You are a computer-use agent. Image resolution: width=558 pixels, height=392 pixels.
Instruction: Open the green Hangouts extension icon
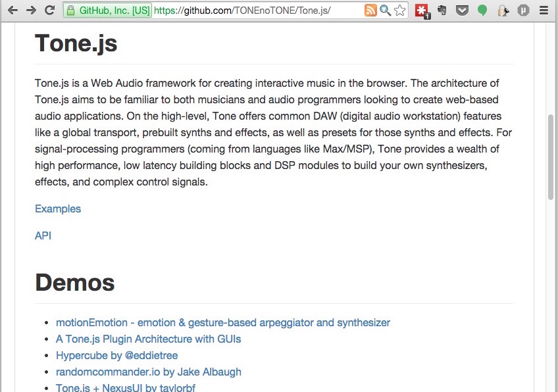(x=482, y=11)
